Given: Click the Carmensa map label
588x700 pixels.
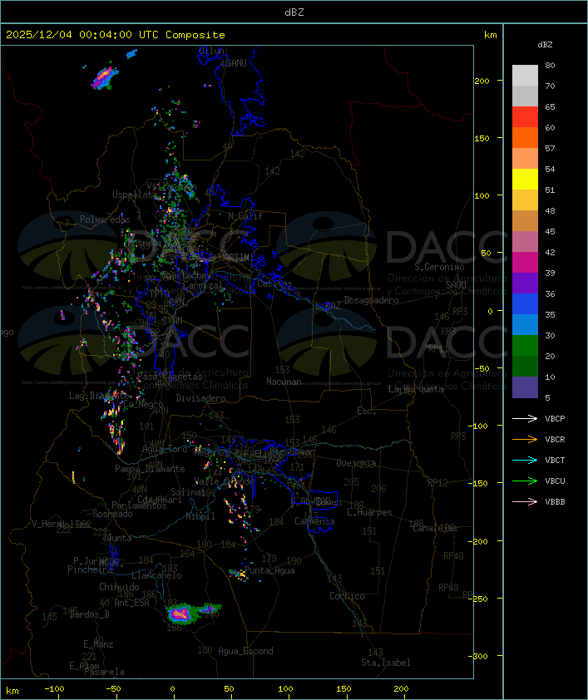Looking at the screenshot, I should (314, 521).
